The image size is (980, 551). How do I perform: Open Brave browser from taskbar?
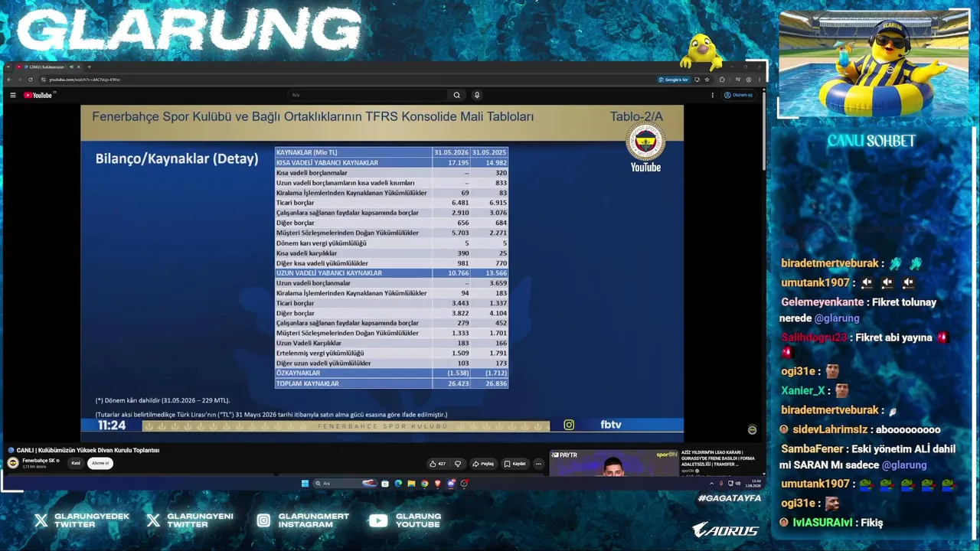tap(438, 484)
